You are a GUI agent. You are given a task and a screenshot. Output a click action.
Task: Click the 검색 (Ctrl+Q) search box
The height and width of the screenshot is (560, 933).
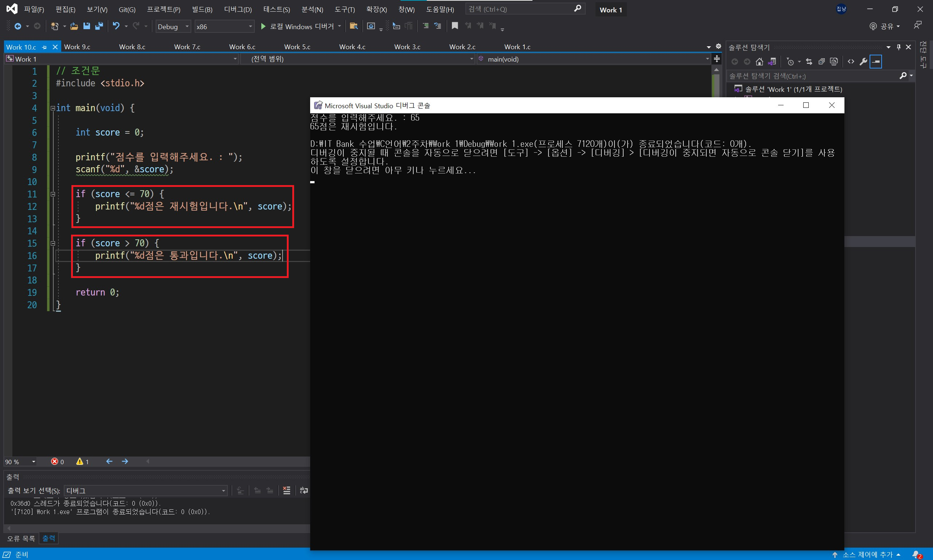521,9
